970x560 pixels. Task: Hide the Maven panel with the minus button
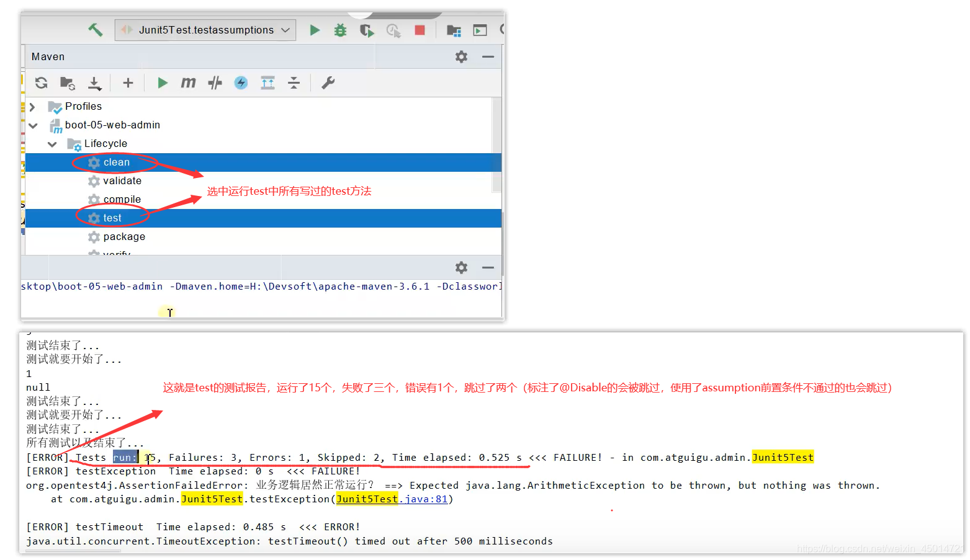tap(488, 56)
